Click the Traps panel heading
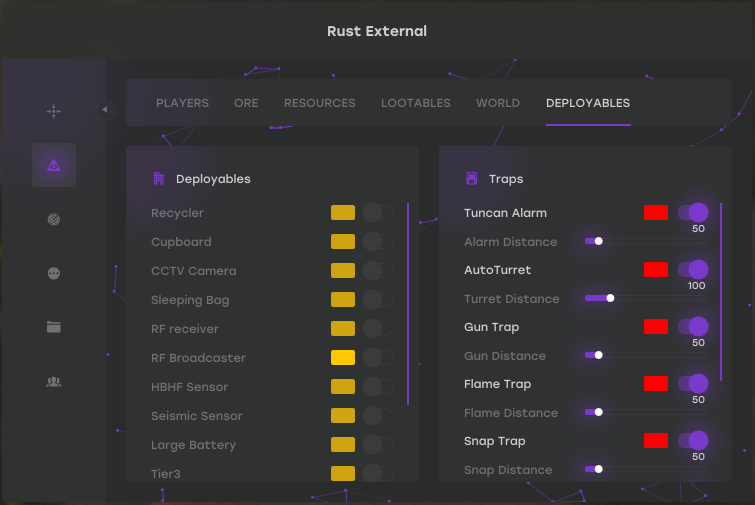The image size is (755, 505). [506, 179]
